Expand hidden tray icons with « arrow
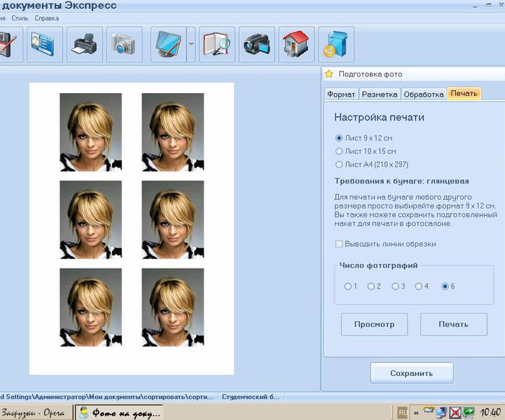 [x=416, y=413]
